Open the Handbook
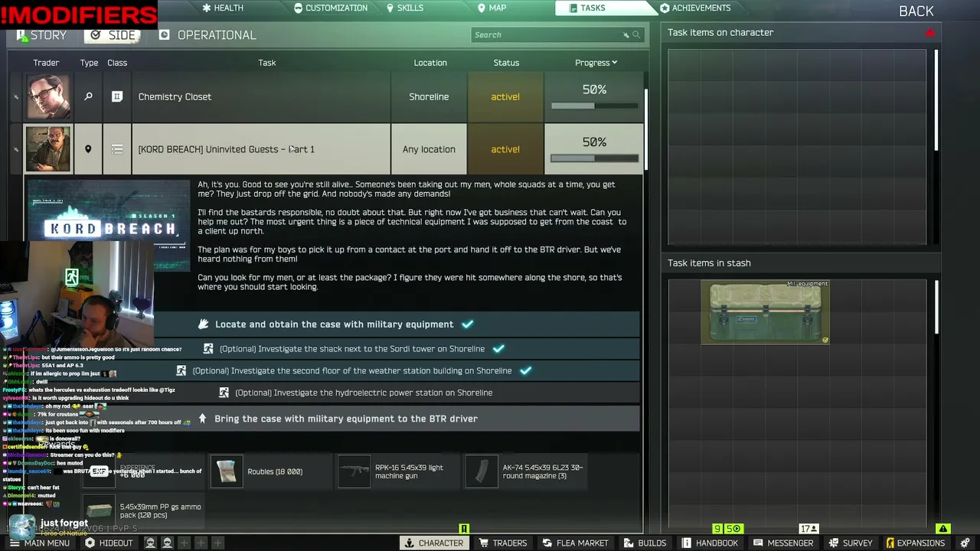Image resolution: width=980 pixels, height=551 pixels. pyautogui.click(x=710, y=543)
